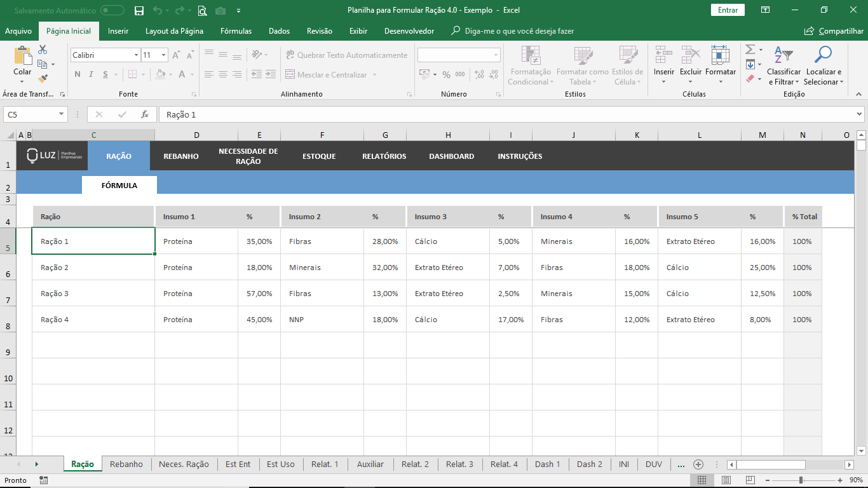Switch to the Inserir ribbon tab
868x488 pixels.
point(118,31)
